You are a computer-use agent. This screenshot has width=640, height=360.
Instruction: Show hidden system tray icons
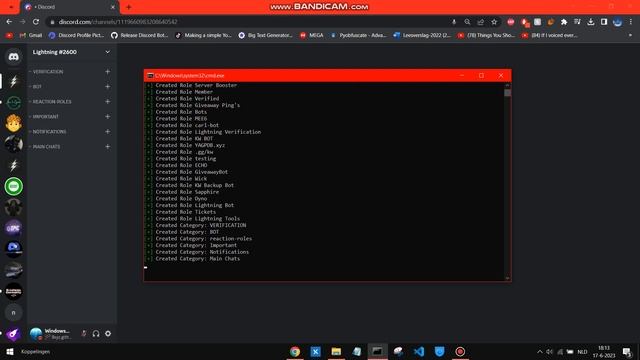point(540,352)
